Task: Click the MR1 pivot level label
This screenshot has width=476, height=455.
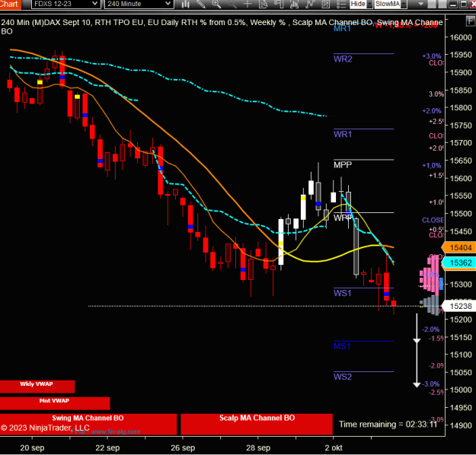Action: point(342,28)
